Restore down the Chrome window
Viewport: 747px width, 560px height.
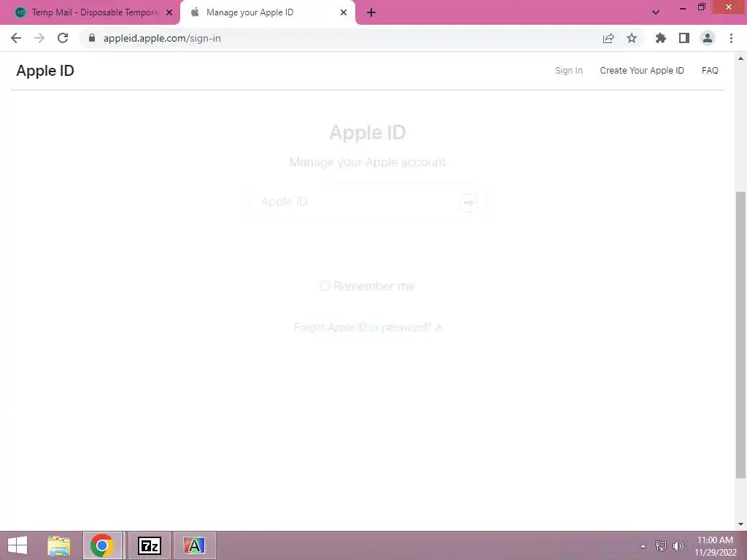click(x=702, y=7)
